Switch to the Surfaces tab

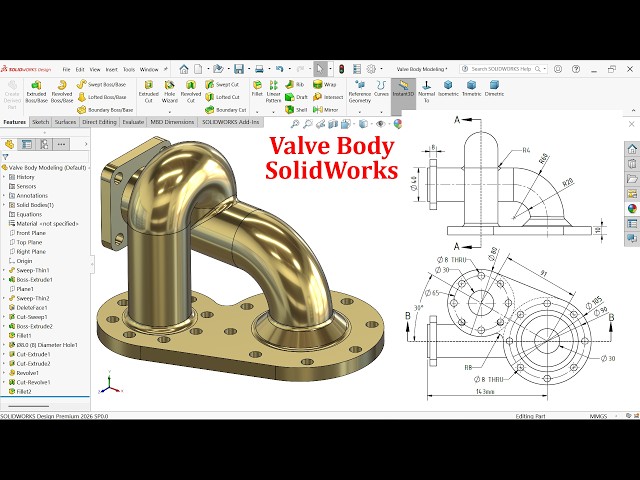(x=65, y=122)
